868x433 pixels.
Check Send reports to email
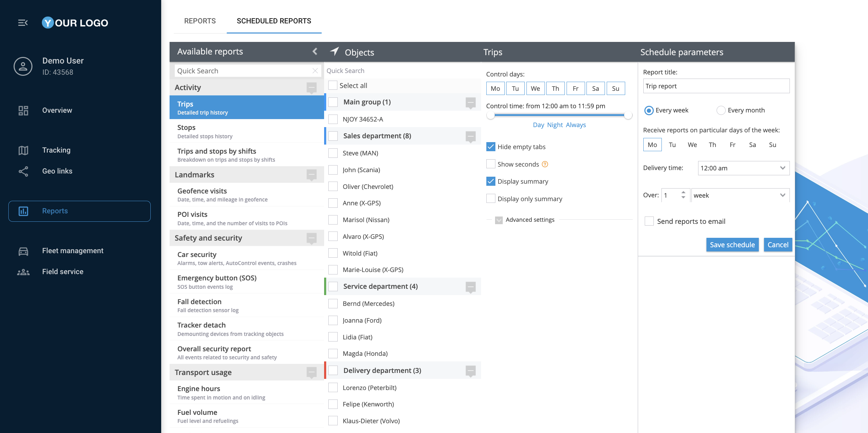click(x=649, y=221)
